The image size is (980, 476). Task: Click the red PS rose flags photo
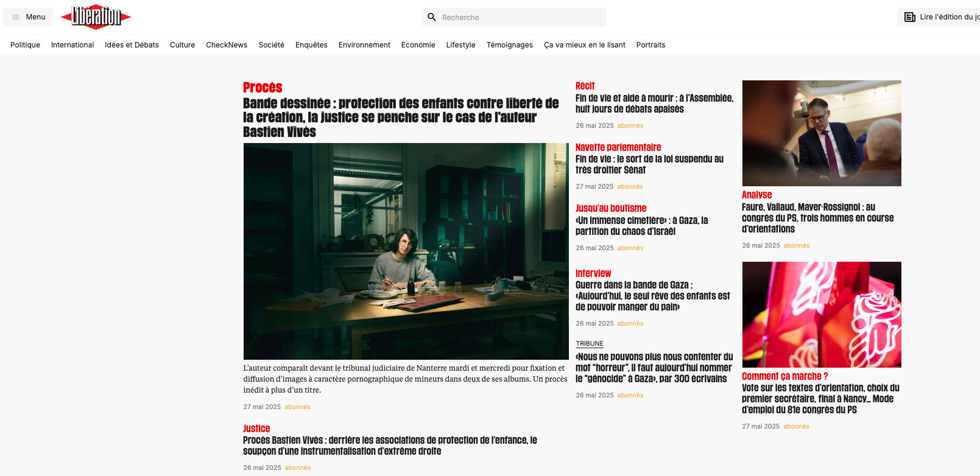point(822,315)
